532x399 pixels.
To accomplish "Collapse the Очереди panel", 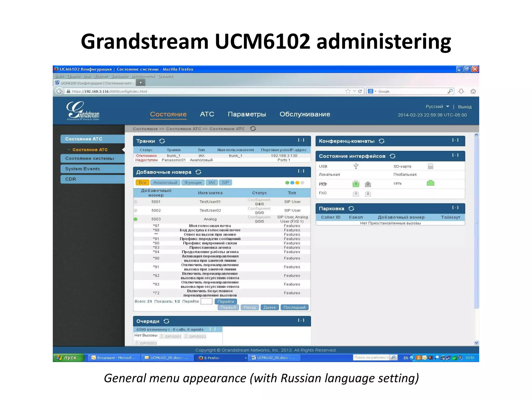I will click(x=301, y=320).
